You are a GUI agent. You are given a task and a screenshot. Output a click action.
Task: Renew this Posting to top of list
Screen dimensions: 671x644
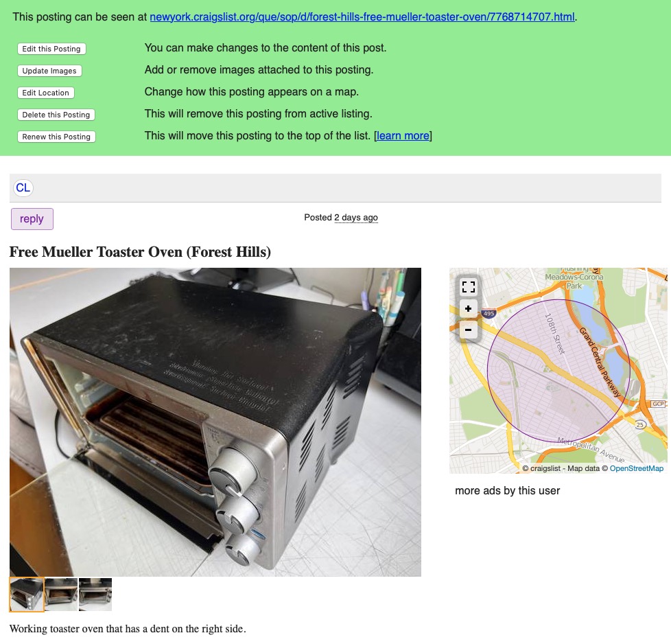56,137
